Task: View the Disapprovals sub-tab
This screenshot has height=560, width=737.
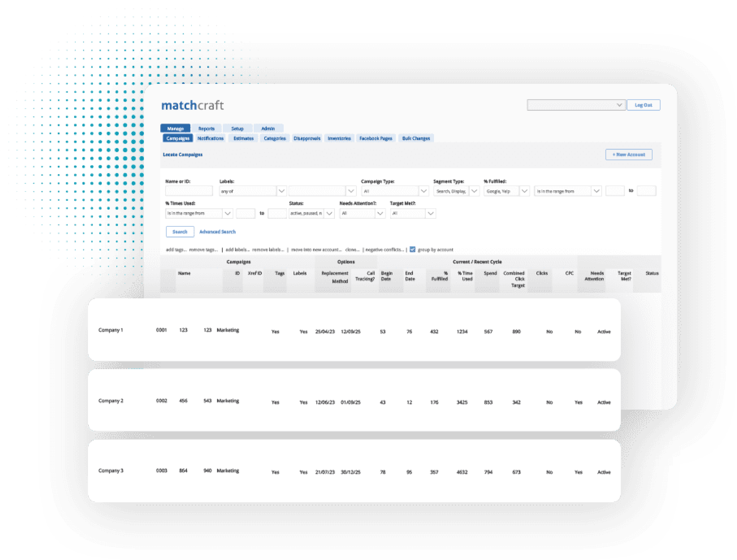Action: pos(307,138)
